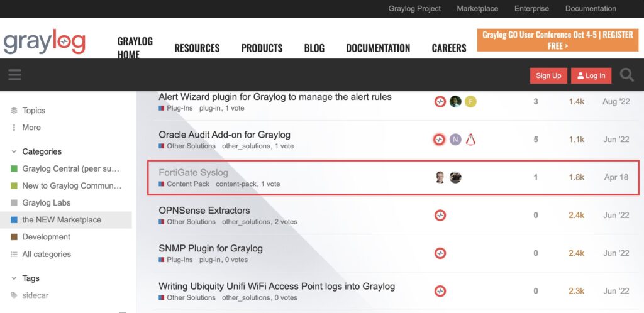Click Other Solutions category on OPNSense row
Screen dimensions: 644x313
tap(187, 222)
